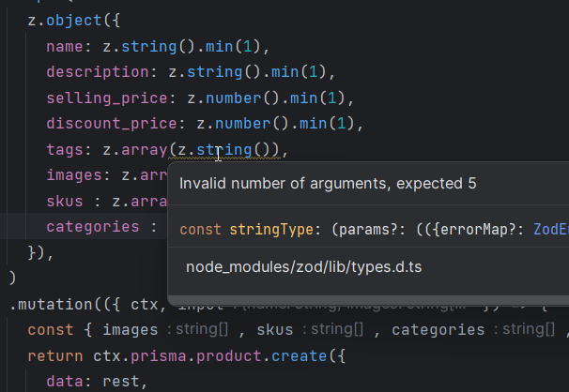Click 'const' keyword on destructuring line
The width and height of the screenshot is (569, 392).
pos(51,330)
